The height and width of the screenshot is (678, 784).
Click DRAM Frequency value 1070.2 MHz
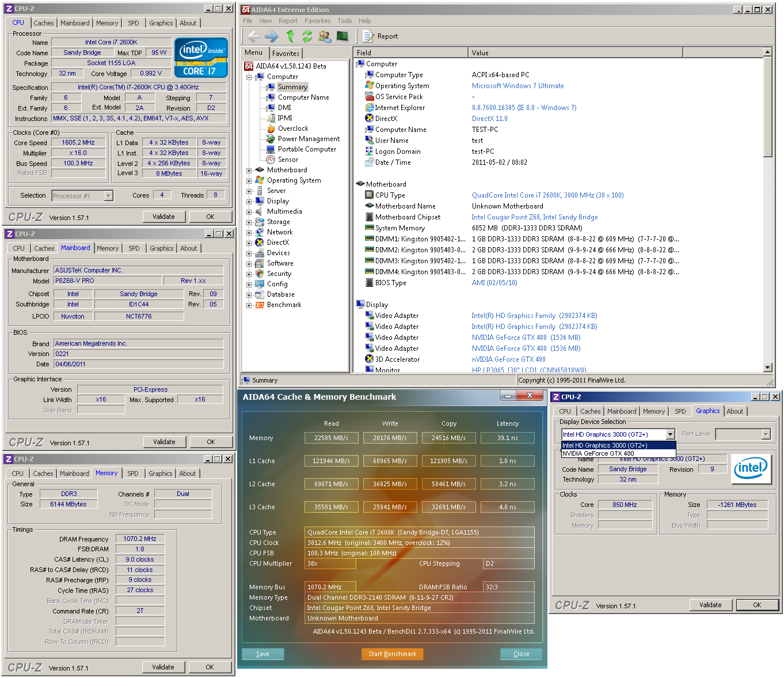(x=140, y=539)
